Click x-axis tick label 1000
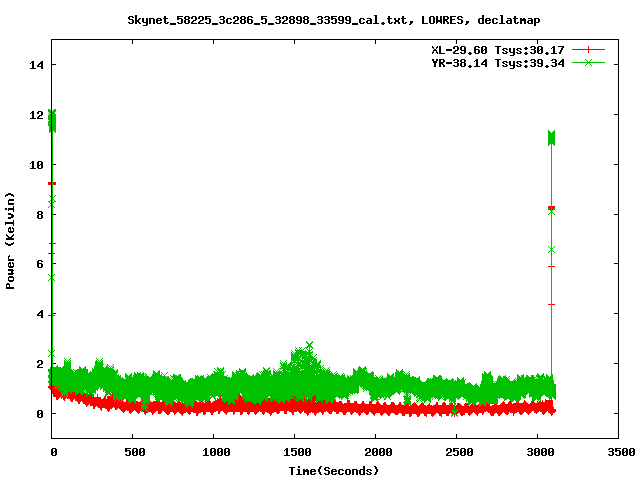 216,452
